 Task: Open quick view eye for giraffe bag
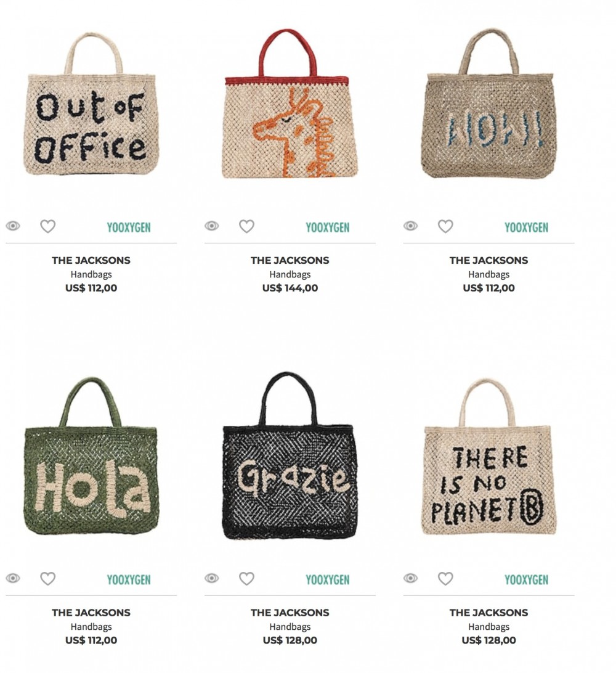click(211, 226)
